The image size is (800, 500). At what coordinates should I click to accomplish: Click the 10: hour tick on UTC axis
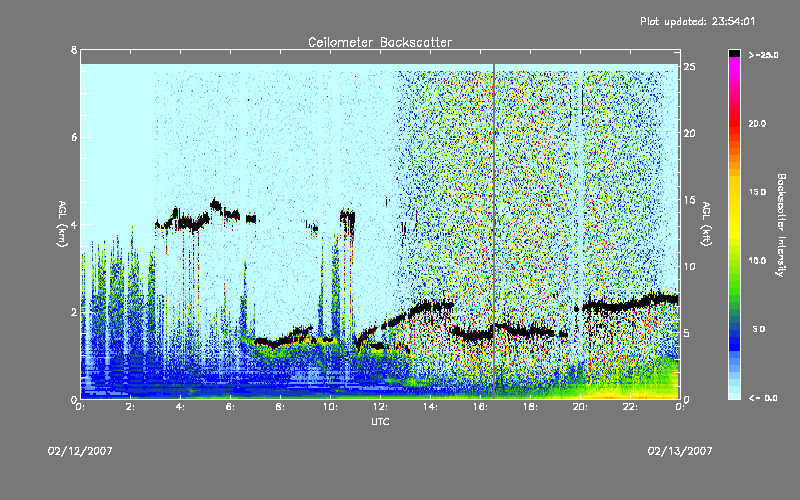tap(331, 407)
